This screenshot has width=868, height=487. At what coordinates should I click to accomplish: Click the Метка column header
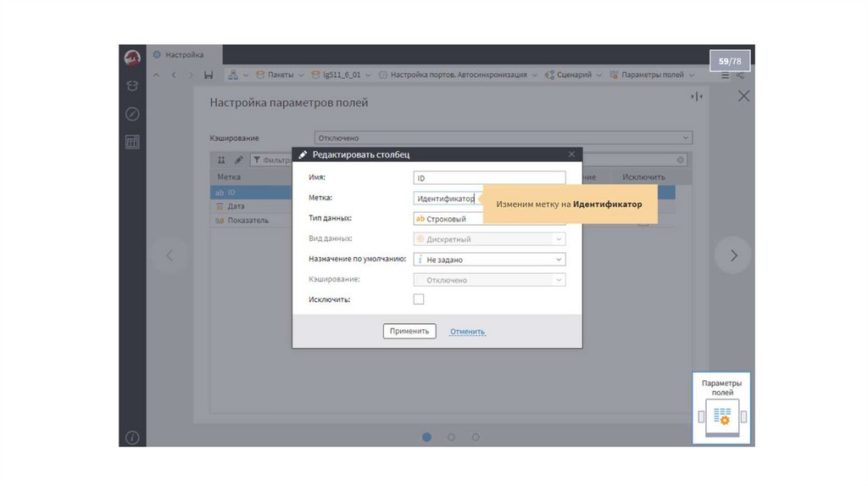tap(229, 177)
